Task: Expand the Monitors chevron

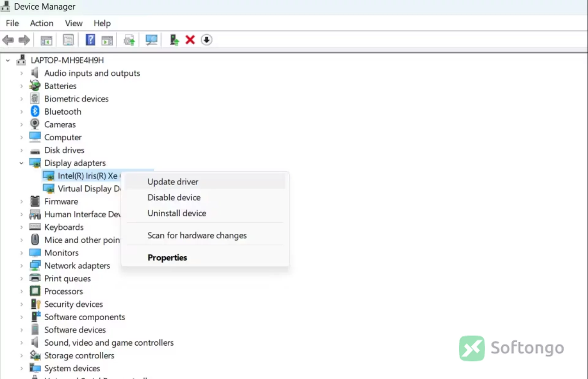Action: click(x=21, y=253)
